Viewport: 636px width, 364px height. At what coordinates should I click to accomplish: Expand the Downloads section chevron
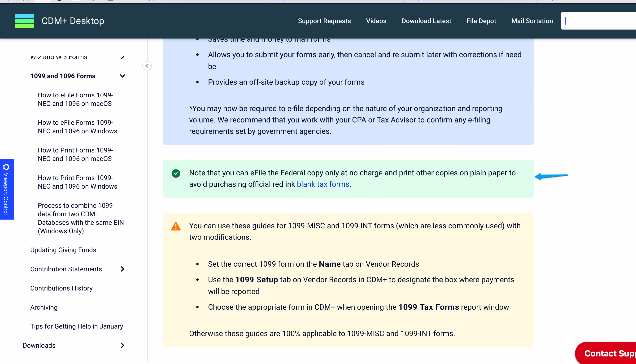point(122,345)
